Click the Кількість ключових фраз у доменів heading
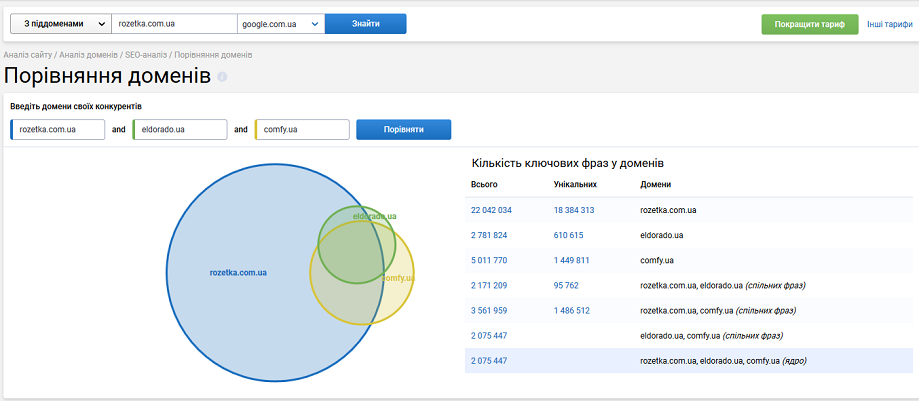The width and height of the screenshot is (919, 401). [x=567, y=163]
